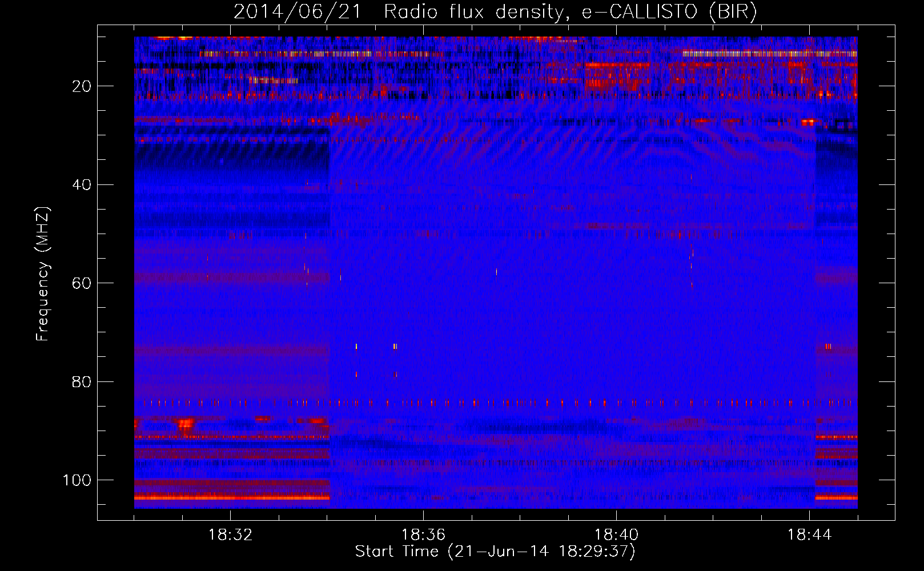Image resolution: width=924 pixels, height=571 pixels.
Task: Click the 'Start Time (21-Jun-14 18:29:37)' label
Action: click(x=495, y=552)
